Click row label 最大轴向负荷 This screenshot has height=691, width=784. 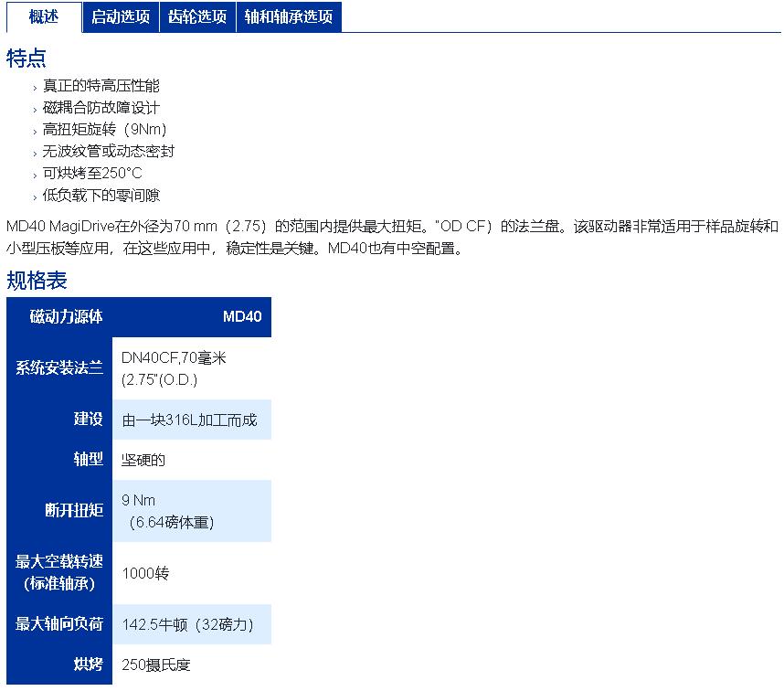click(59, 624)
